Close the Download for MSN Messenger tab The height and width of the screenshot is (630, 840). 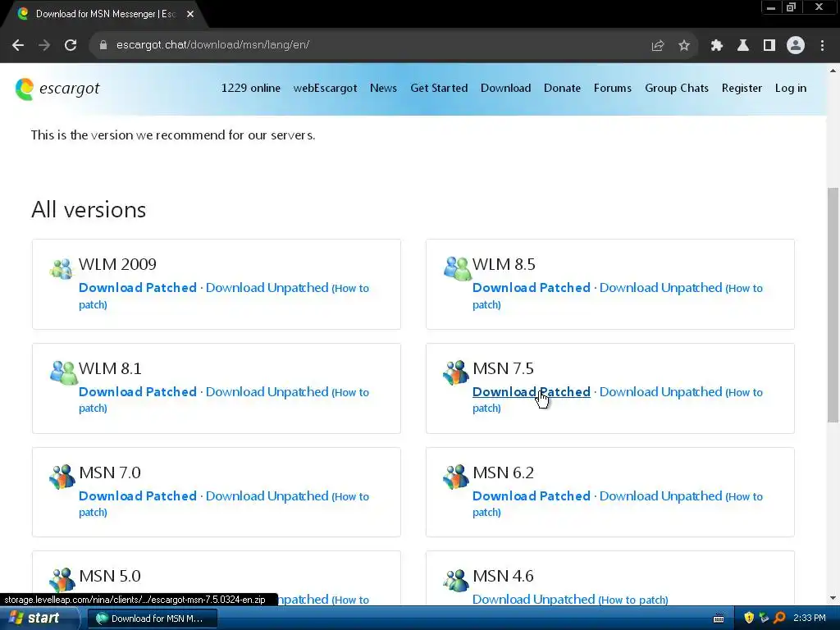tap(190, 14)
